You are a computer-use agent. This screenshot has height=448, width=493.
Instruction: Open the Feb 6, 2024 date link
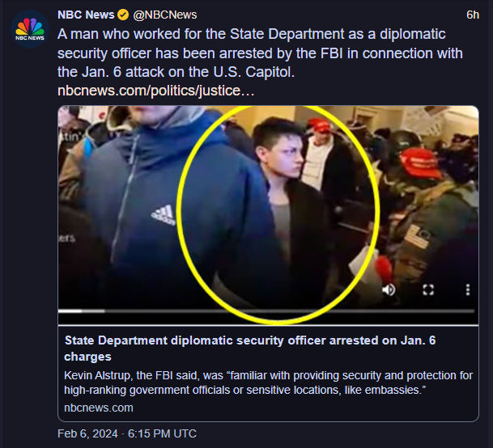pos(88,433)
